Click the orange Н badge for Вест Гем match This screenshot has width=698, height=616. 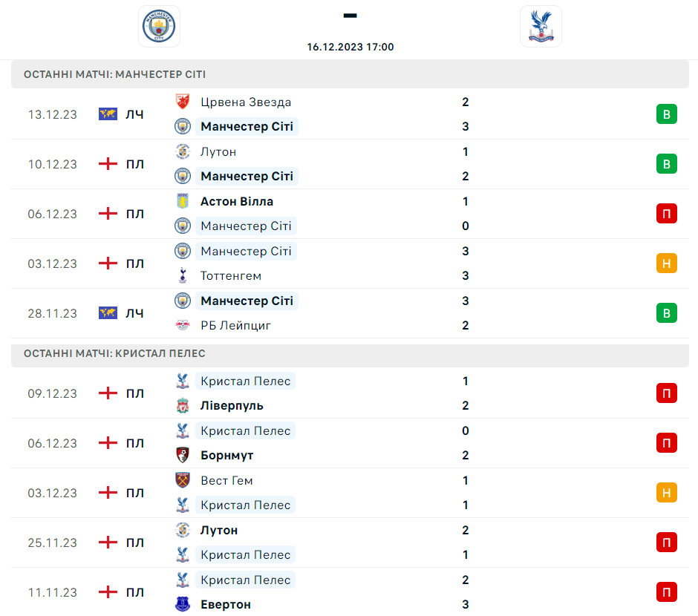point(666,493)
